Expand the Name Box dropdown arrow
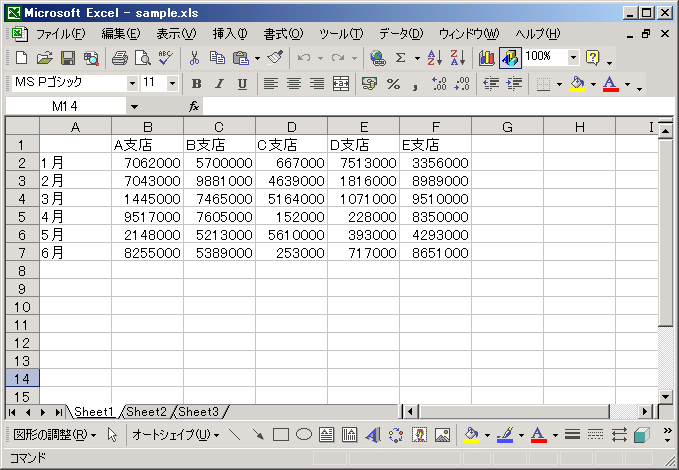The width and height of the screenshot is (679, 470). tap(134, 107)
